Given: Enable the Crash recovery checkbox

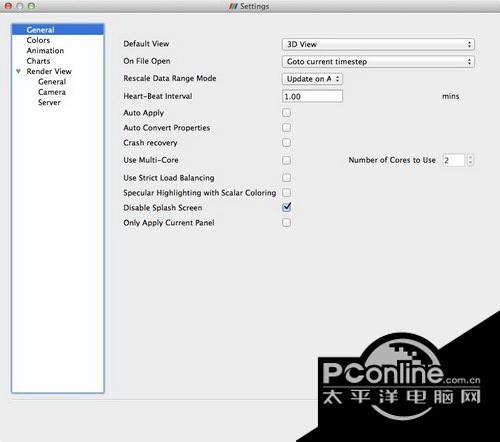Looking at the screenshot, I should 286,143.
